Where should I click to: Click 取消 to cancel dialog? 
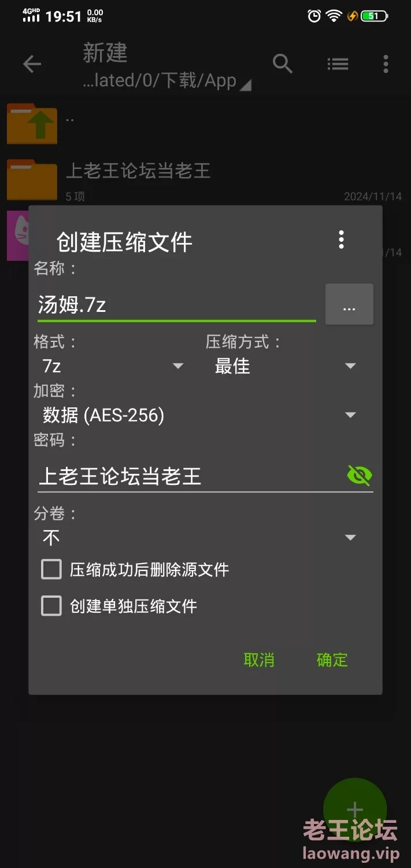click(x=259, y=660)
